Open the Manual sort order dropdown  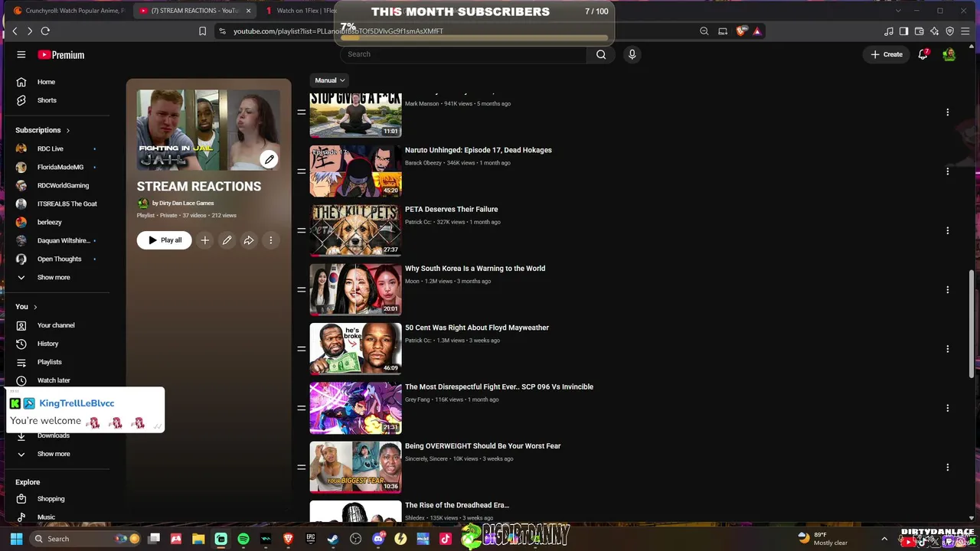(330, 80)
